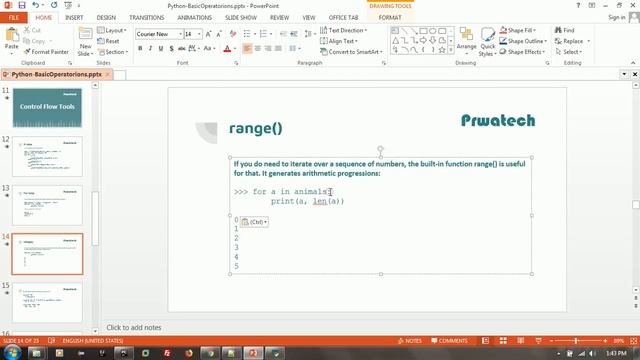Open the FILE tab
The width and height of the screenshot is (640, 360).
(14, 18)
